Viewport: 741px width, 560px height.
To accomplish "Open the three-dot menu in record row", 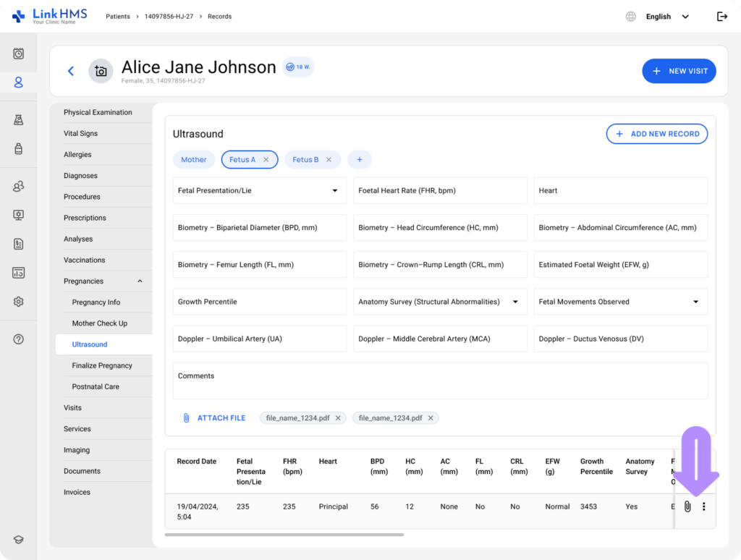I will pyautogui.click(x=703, y=506).
